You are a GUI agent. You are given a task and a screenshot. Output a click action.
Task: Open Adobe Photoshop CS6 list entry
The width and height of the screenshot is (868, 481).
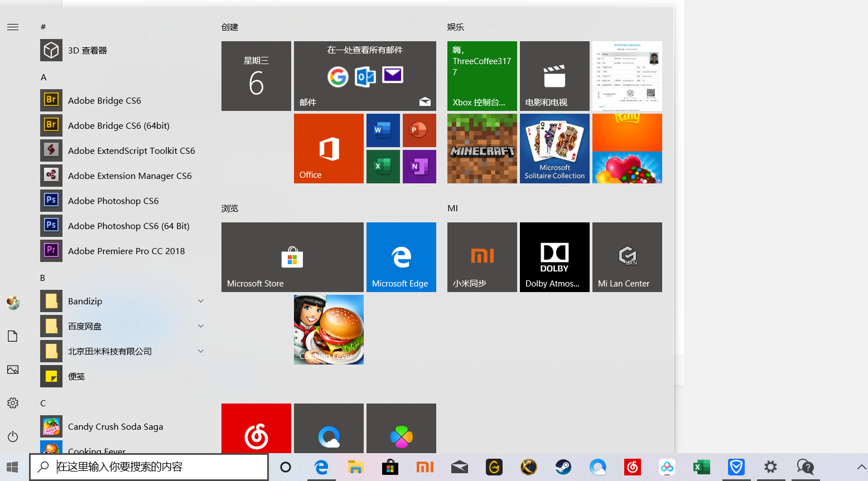[x=122, y=201]
